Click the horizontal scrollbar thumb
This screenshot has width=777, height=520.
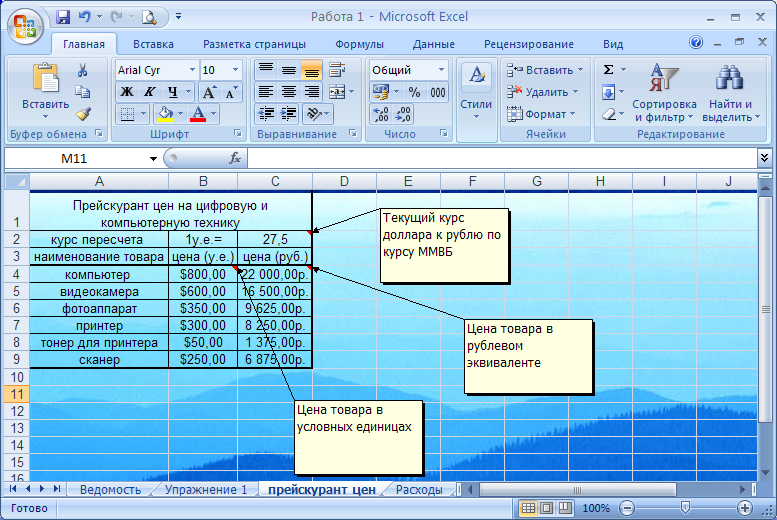click(577, 490)
